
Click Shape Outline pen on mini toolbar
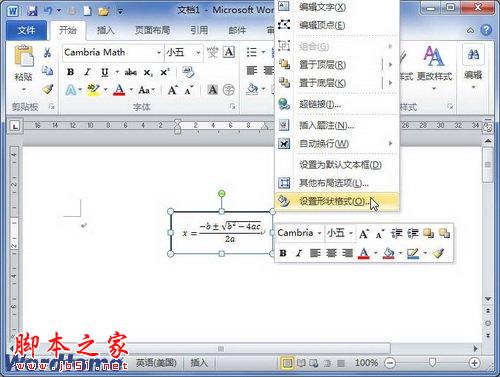tap(413, 253)
